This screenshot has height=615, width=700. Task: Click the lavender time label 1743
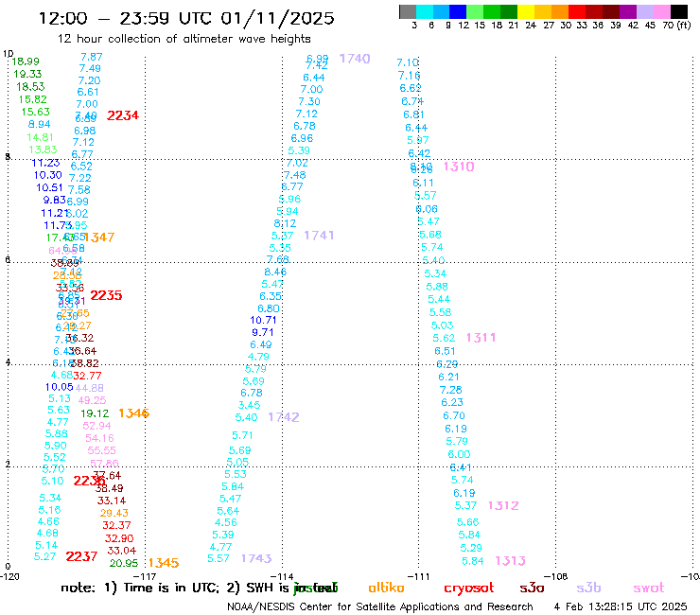256,558
